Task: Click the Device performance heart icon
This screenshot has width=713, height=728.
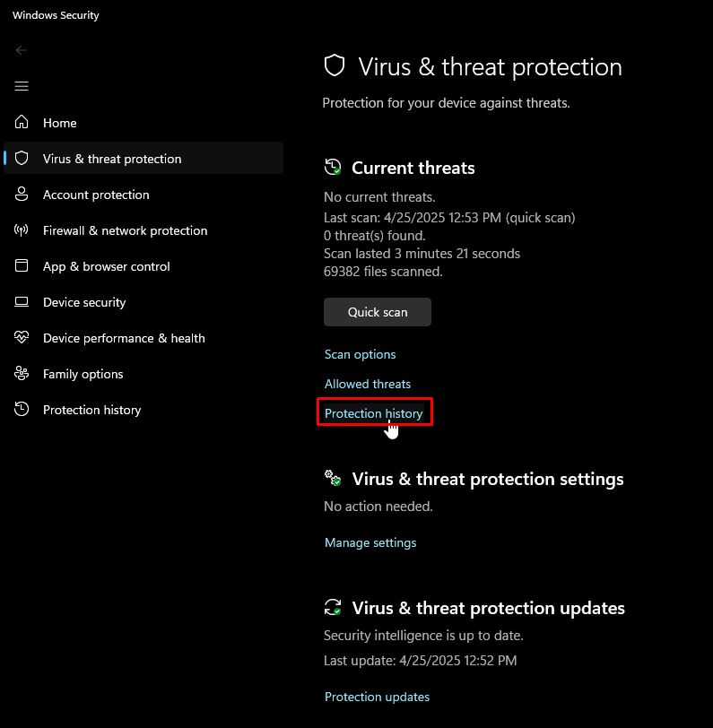Action: [x=22, y=338]
